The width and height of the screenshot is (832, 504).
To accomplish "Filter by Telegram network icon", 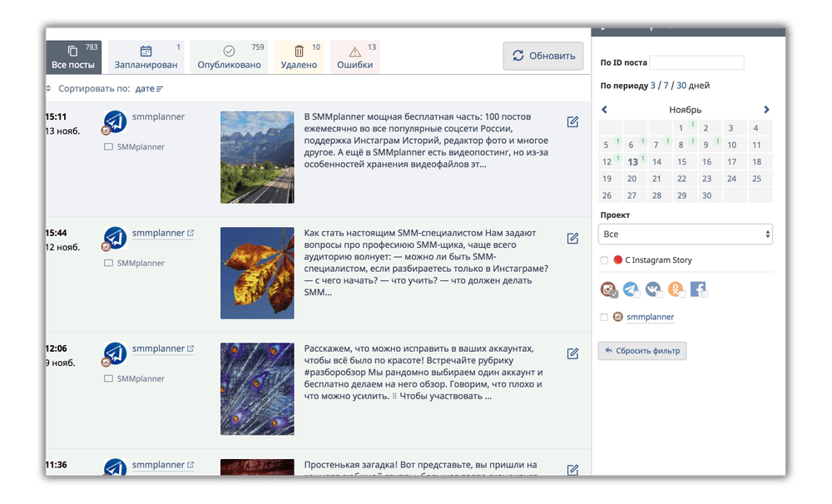I will [631, 289].
